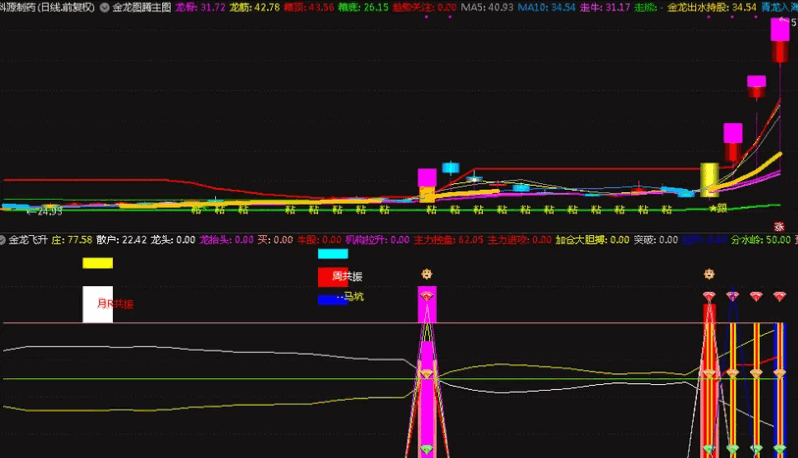The height and width of the screenshot is (458, 798).
Task: Click the 机构拉升: 0.00 value
Action: point(378,240)
